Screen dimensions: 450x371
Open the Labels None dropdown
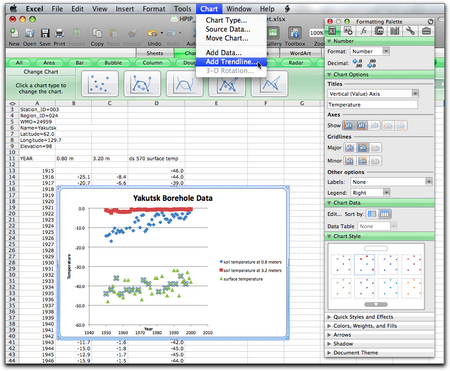click(392, 182)
